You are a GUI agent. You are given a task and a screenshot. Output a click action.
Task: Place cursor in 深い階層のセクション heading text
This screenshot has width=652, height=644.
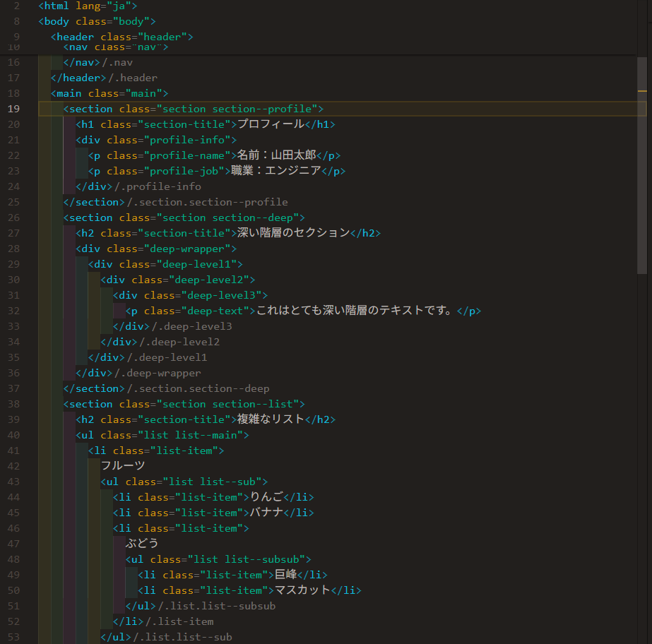(293, 233)
